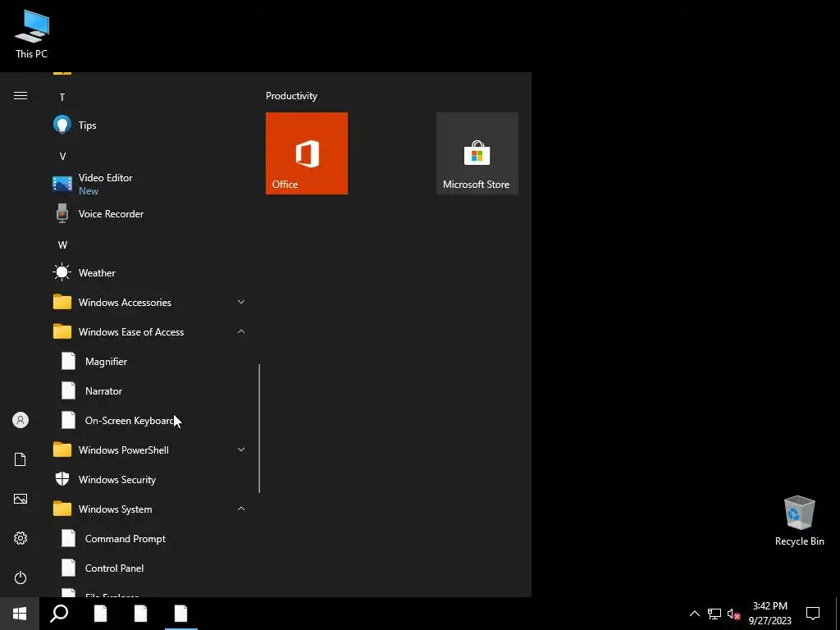Open the This PC desktop icon
This screenshot has width=840, height=630.
coord(32,34)
